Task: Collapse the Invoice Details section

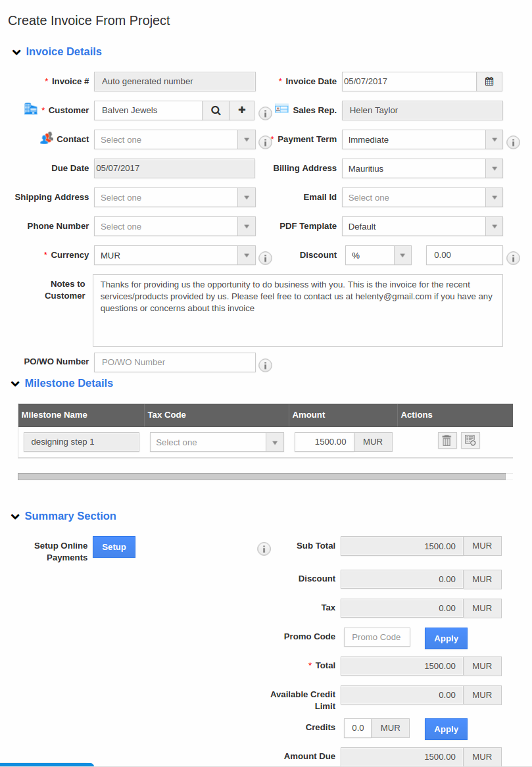Action: [16, 53]
